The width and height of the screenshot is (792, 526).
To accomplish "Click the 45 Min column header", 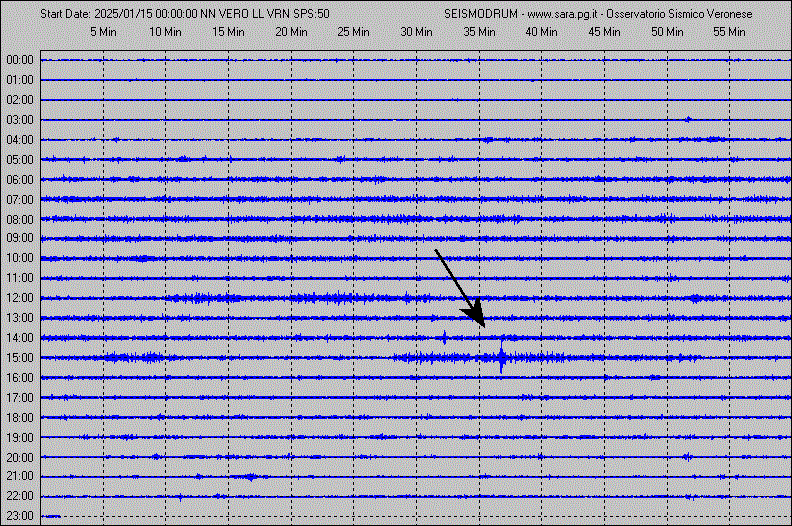I will 605,32.
